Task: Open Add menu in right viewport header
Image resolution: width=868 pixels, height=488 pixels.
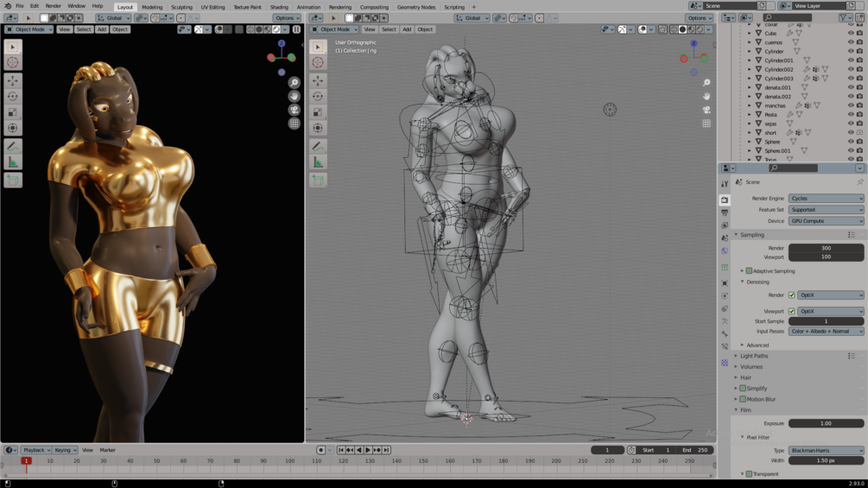Action: [407, 29]
